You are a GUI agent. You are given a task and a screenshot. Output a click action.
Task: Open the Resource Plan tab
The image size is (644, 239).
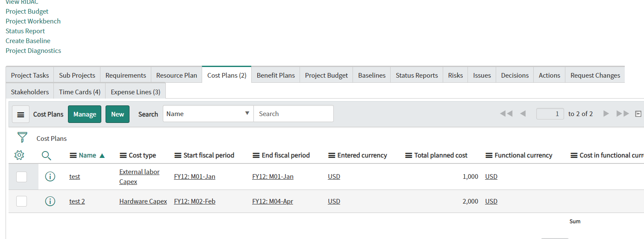coord(176,76)
